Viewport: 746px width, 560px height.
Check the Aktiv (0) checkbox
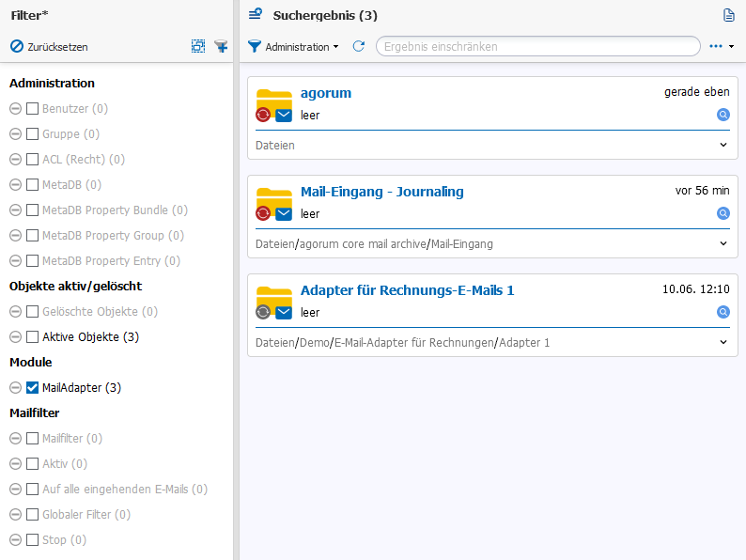tap(32, 464)
